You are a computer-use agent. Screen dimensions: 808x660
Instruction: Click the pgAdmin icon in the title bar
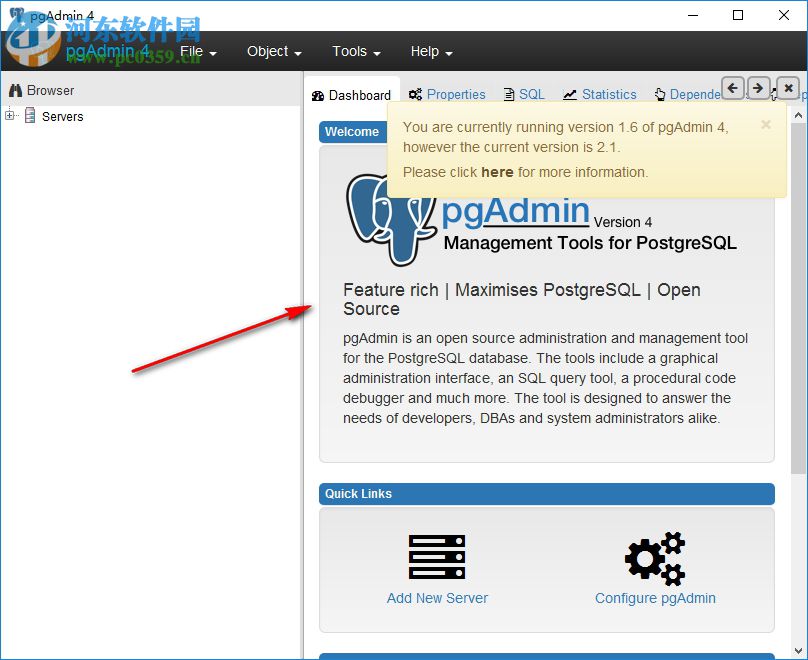point(15,14)
